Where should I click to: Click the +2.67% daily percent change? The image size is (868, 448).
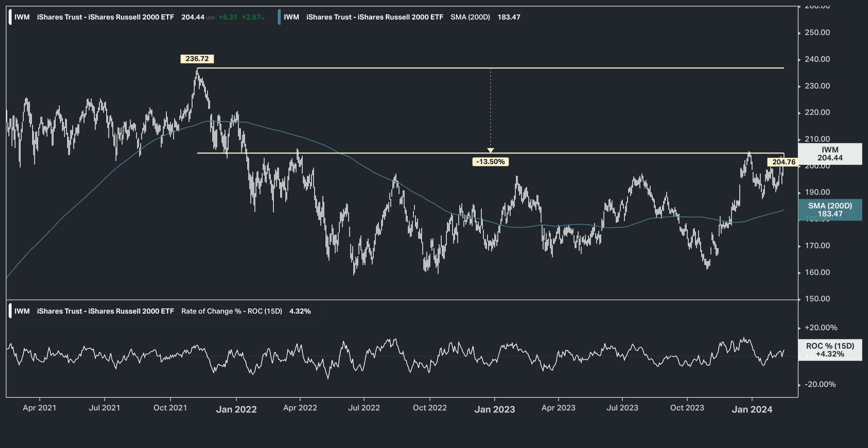253,17
